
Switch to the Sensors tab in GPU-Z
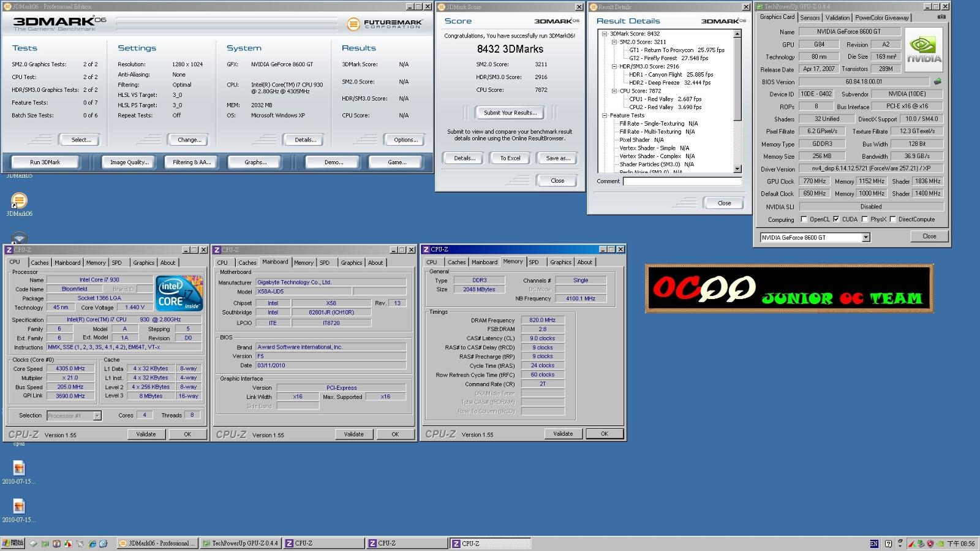810,18
